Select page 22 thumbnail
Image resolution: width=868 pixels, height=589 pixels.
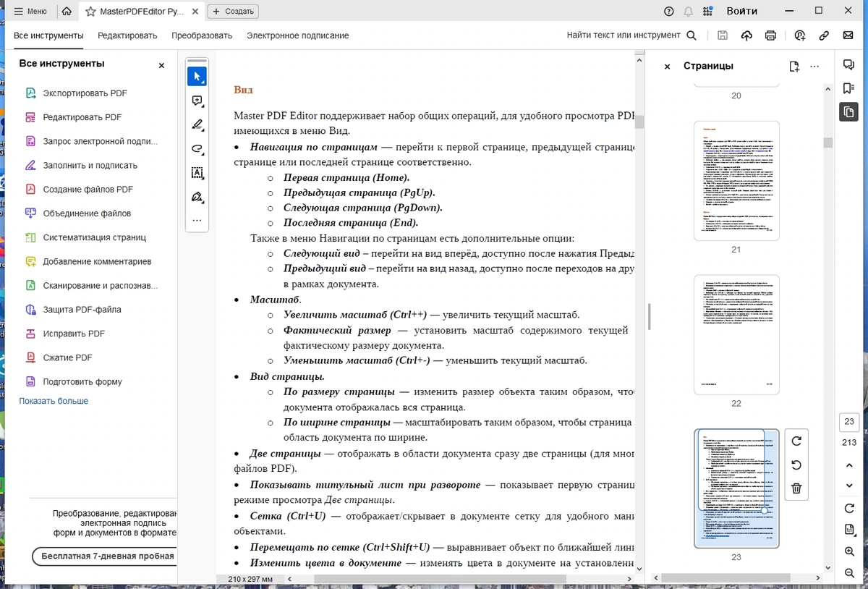(736, 334)
